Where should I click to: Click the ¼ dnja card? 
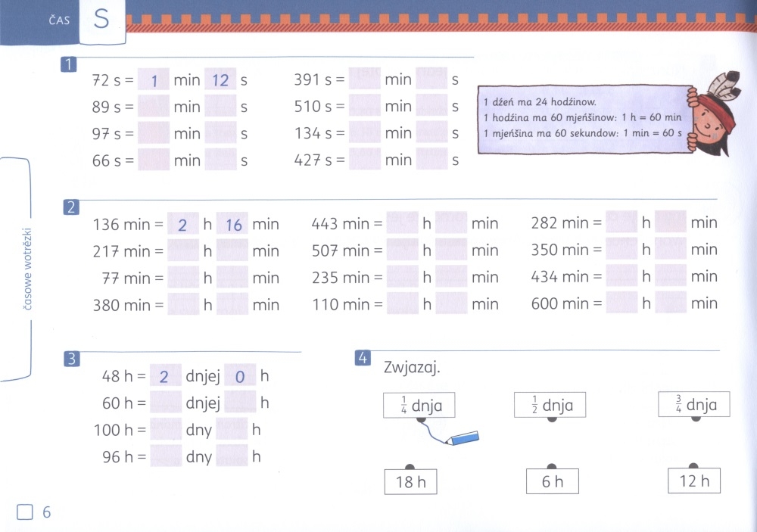[423, 406]
